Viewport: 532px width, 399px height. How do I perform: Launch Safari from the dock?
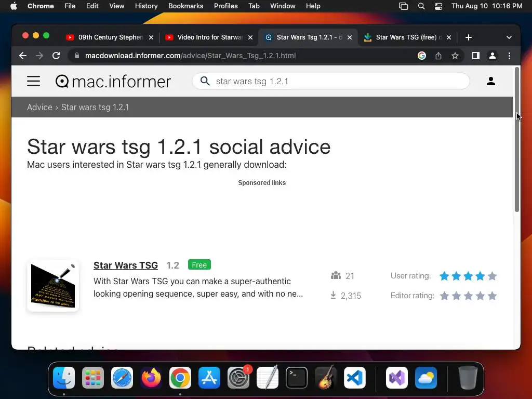tap(122, 378)
